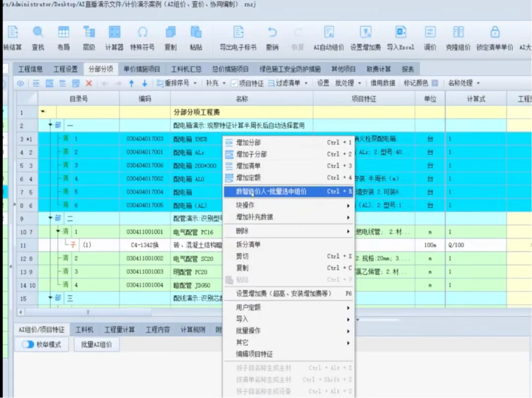The image size is (532, 398).
Task: Open the 批处理 dropdown
Action: 348,83
